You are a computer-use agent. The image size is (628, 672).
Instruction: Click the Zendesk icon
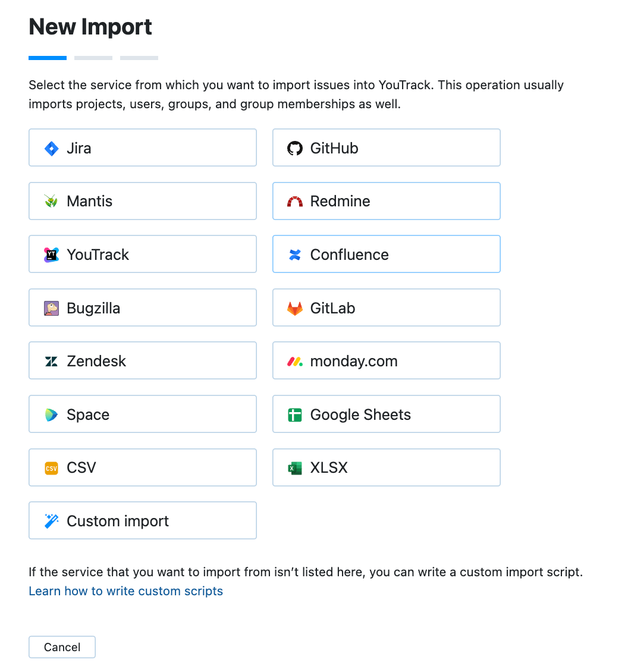pyautogui.click(x=52, y=360)
